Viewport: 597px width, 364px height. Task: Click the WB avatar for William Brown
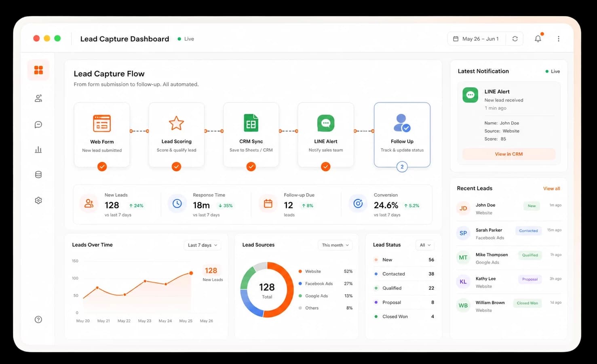point(463,305)
